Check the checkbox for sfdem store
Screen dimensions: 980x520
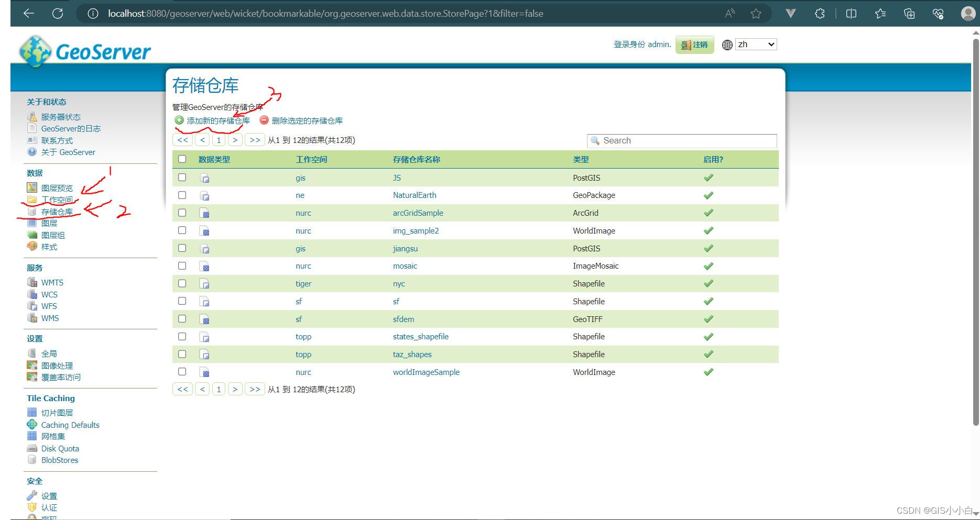tap(182, 318)
